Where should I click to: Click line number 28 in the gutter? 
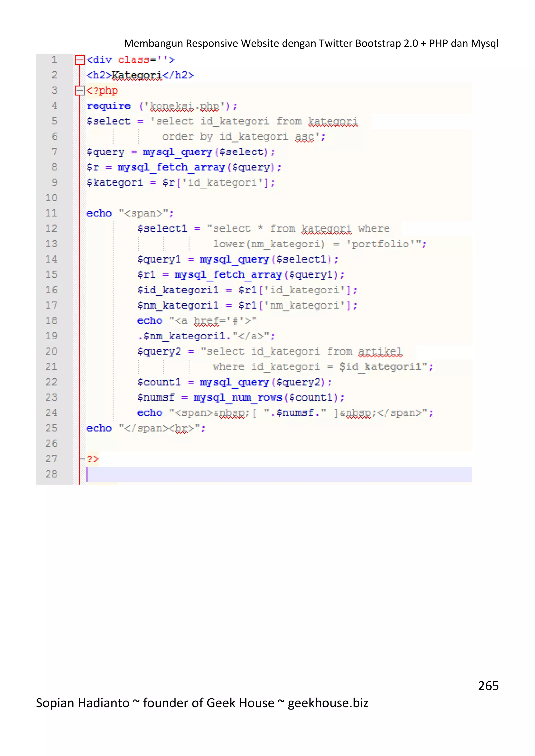point(51,474)
